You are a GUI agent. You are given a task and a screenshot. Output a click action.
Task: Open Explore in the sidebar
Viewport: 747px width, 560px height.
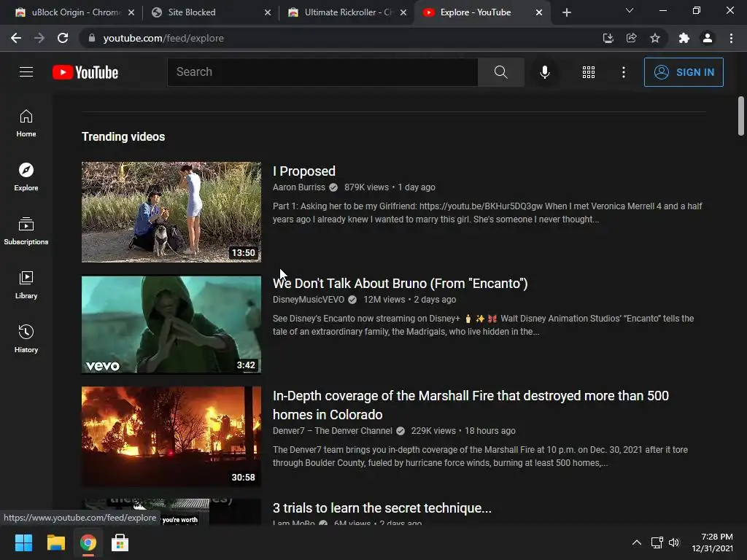(x=26, y=177)
